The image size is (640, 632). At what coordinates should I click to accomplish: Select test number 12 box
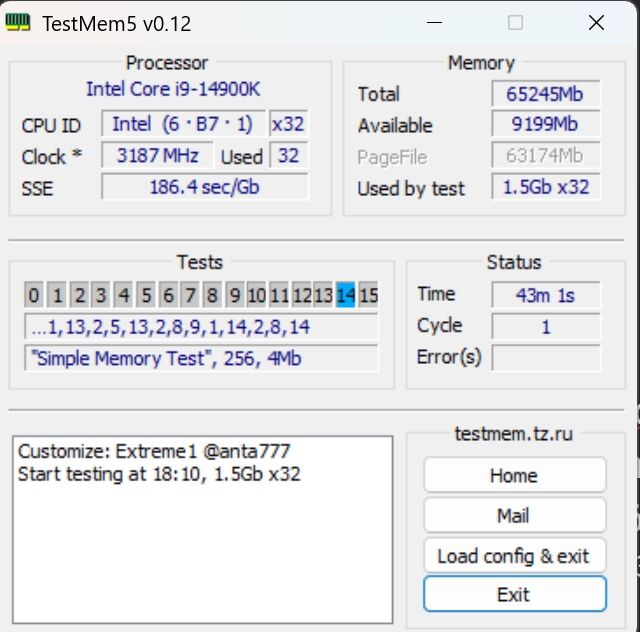click(x=302, y=295)
